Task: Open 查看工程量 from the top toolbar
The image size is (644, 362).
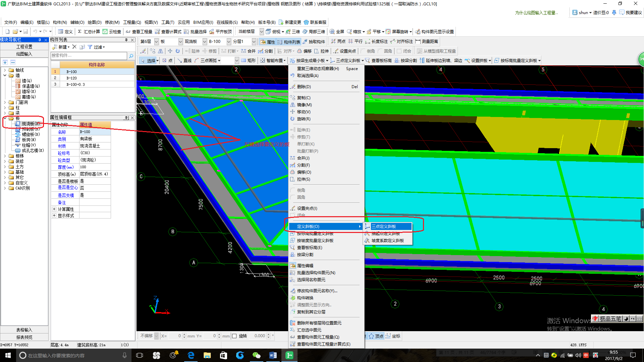Action: (x=139, y=32)
